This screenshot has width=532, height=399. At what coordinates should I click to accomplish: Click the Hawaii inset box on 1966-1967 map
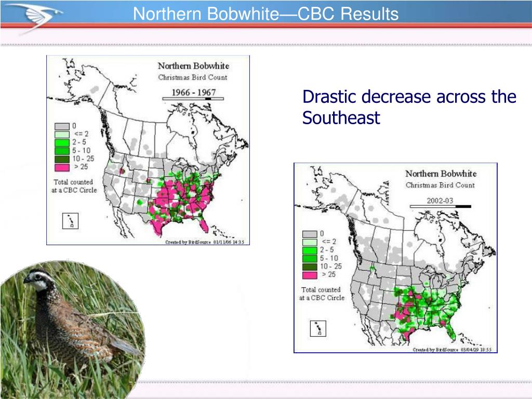coord(71,221)
